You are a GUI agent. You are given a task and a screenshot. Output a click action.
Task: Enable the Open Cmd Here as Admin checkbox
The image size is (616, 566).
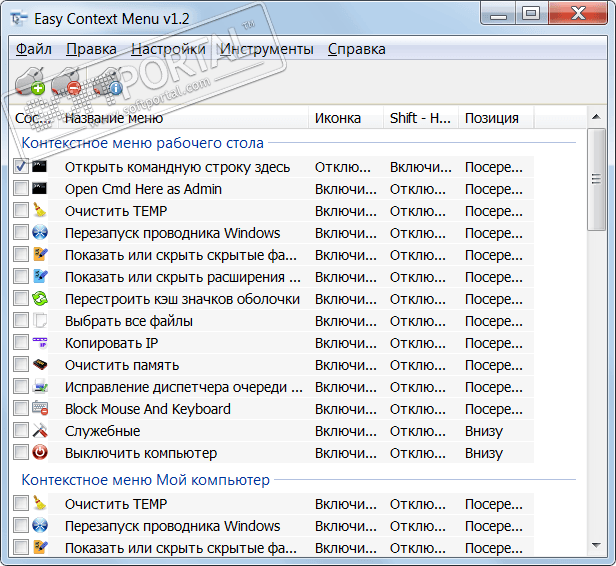(21, 189)
